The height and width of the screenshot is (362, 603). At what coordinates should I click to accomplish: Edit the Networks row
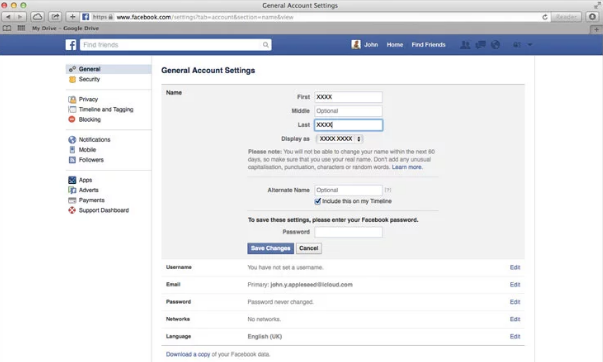pos(515,319)
